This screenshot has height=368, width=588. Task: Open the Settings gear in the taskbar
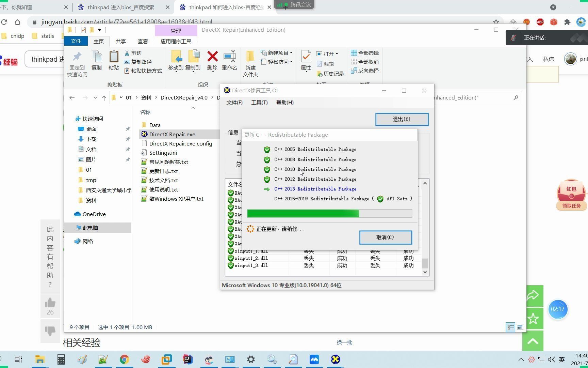click(x=251, y=359)
